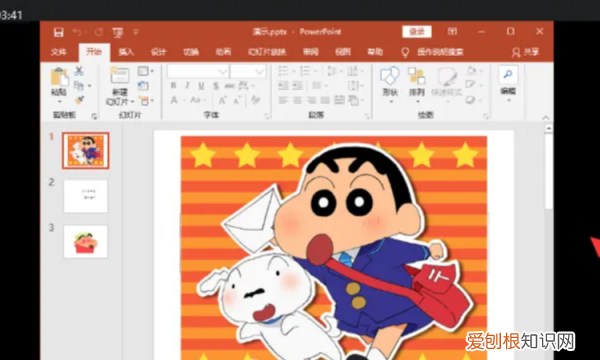Viewport: 600px width, 360px height.
Task: Open the Shapes gallery button
Action: (390, 85)
